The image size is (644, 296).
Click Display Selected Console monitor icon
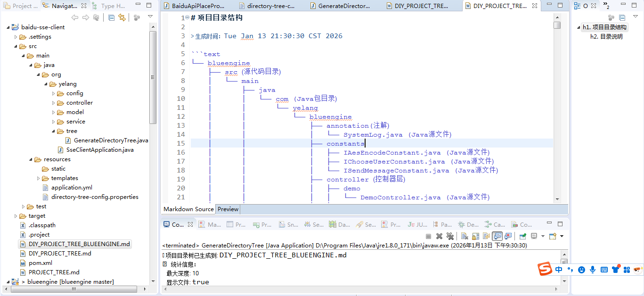point(534,236)
